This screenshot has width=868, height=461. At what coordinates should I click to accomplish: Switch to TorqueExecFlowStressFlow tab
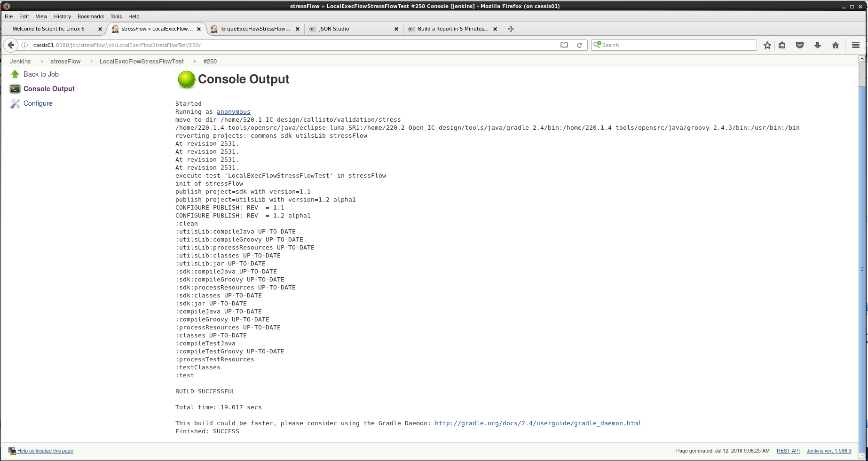click(255, 29)
